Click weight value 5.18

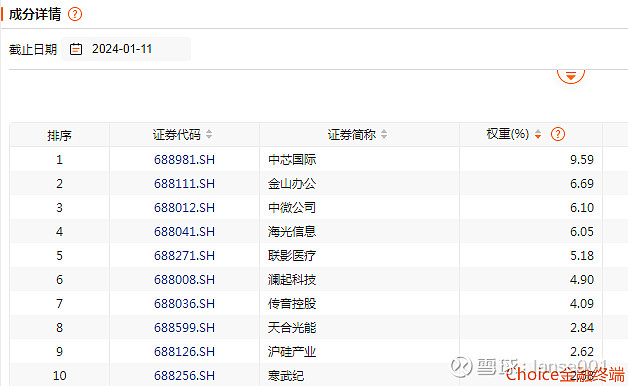click(x=582, y=256)
